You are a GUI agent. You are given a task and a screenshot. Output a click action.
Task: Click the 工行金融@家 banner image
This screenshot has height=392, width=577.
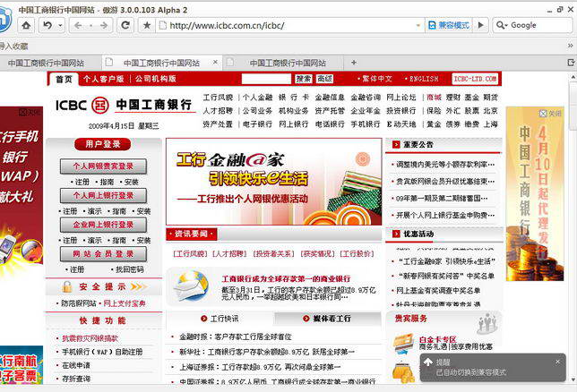[274, 182]
